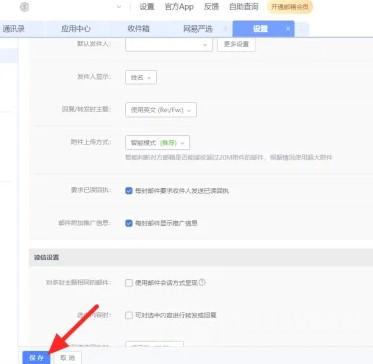The height and width of the screenshot is (364, 373).
Task: Switch to the 通讯录 tab
Action: [x=14, y=29]
